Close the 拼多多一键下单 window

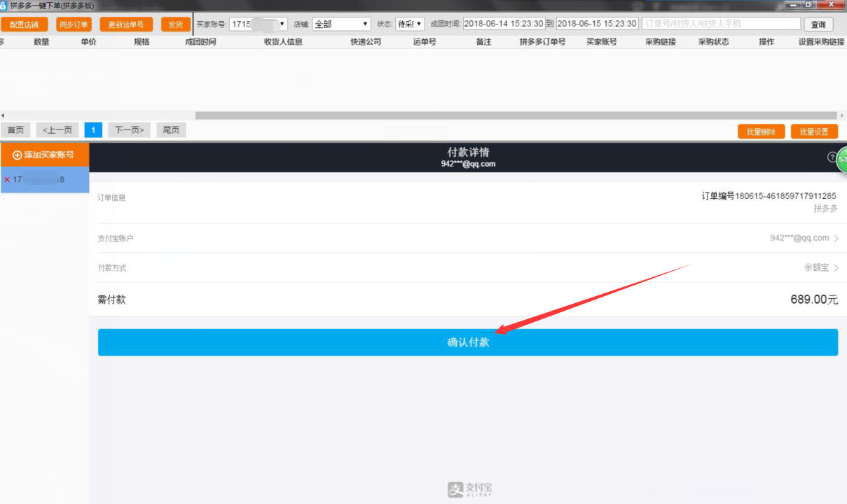[830, 5]
